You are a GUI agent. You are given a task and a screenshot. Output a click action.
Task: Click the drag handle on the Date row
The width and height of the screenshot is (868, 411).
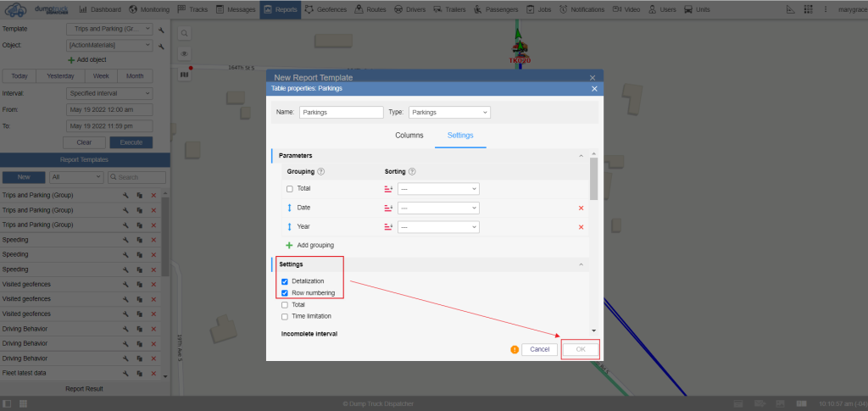click(x=290, y=208)
